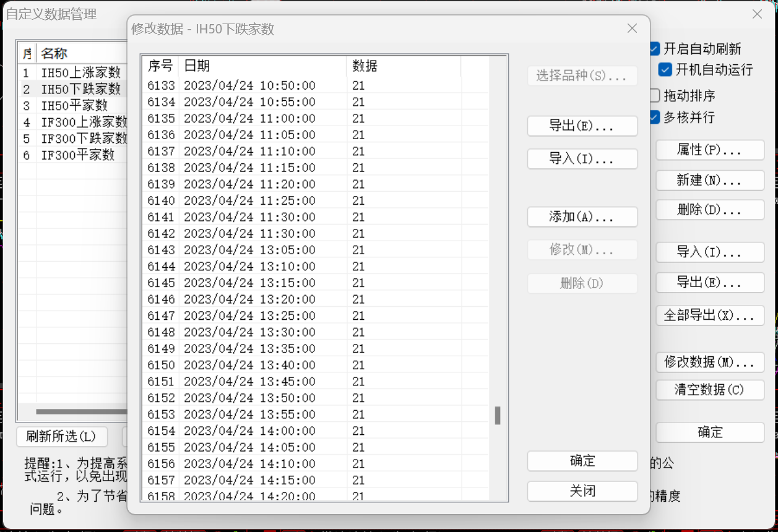Select row 6155 dated 2023/04/24 14:05:00
The height and width of the screenshot is (532, 778).
point(315,447)
